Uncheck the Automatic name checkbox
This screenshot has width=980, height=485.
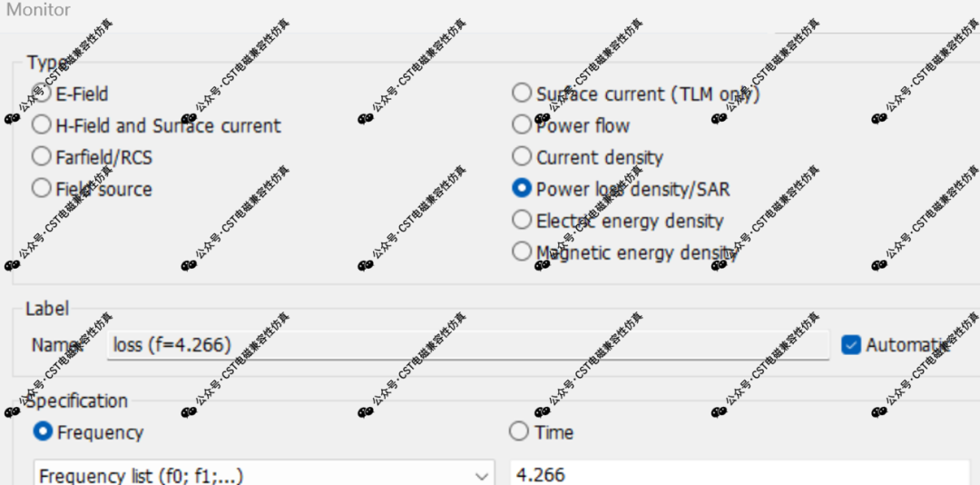[850, 345]
